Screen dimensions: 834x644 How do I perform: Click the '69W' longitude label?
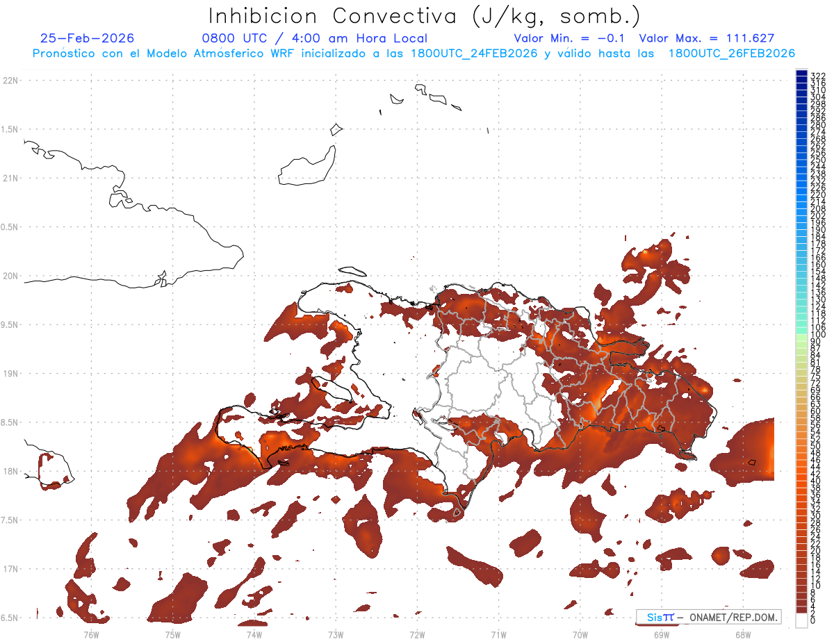click(662, 634)
